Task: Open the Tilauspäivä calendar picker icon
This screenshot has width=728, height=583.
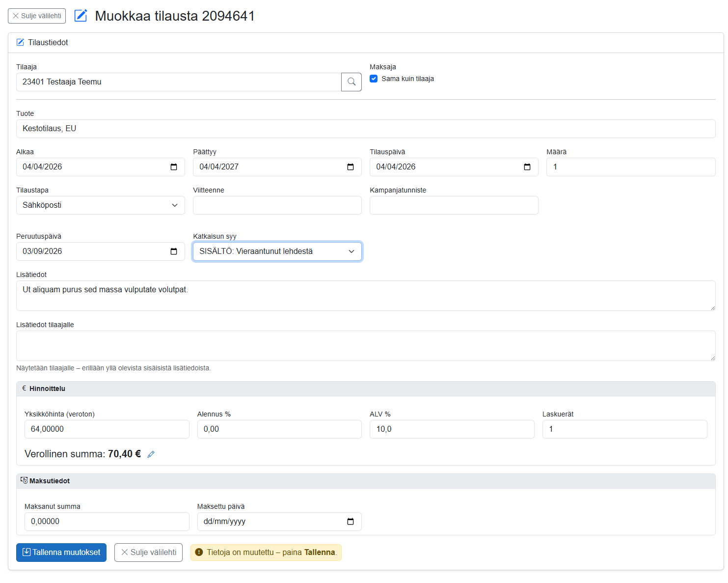Action: 527,167
